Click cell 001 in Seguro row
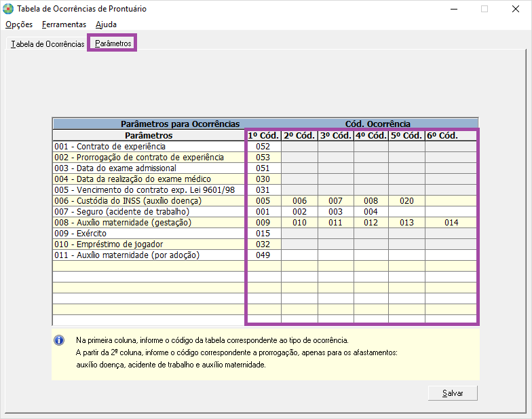Viewport: 532px width, 419px height. 263,212
